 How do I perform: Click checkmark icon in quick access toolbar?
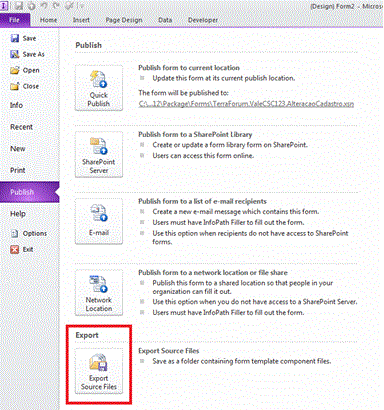pyautogui.click(x=70, y=6)
